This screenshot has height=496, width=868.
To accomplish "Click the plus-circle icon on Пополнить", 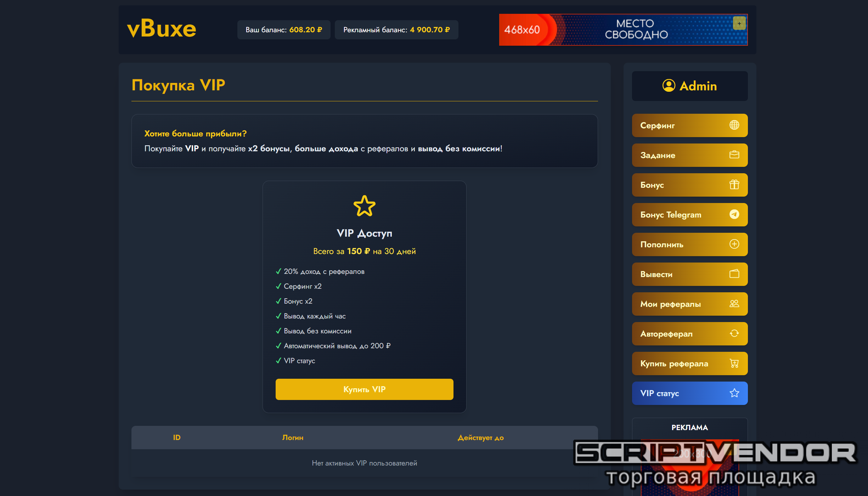I will point(734,244).
